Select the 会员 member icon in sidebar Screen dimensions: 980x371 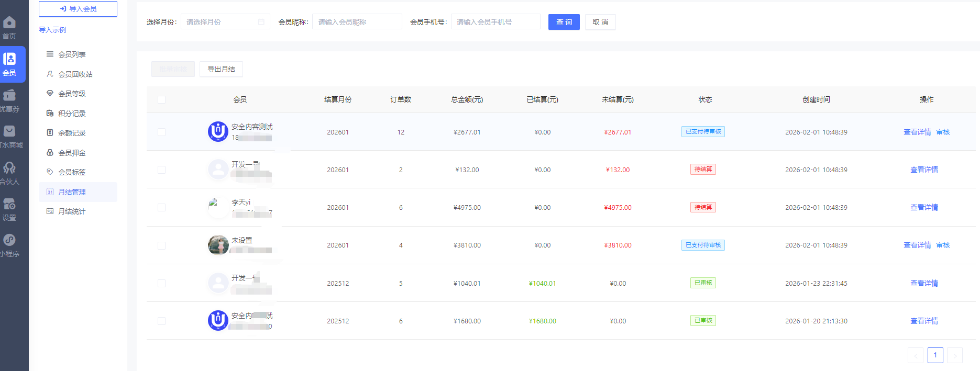pos(9,59)
